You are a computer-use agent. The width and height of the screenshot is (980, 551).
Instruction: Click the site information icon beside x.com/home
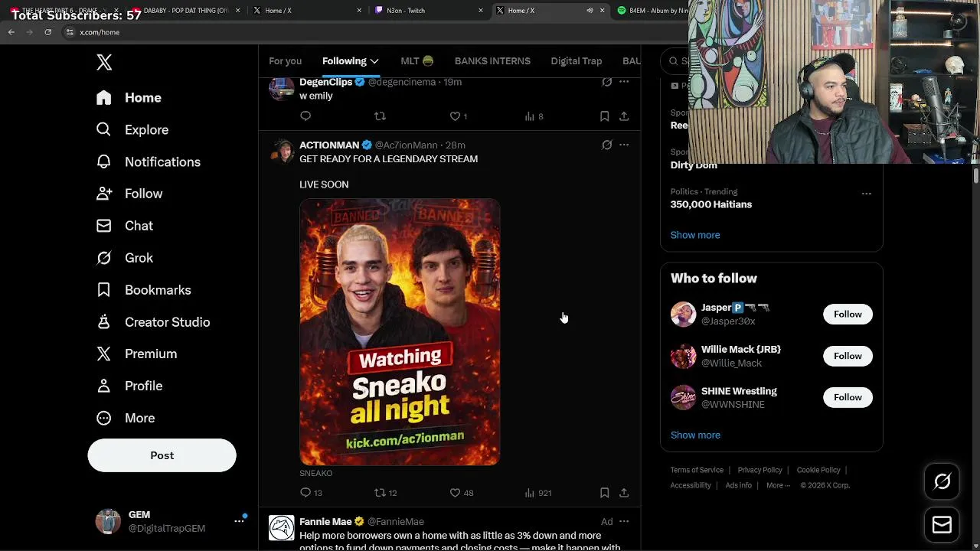(70, 32)
